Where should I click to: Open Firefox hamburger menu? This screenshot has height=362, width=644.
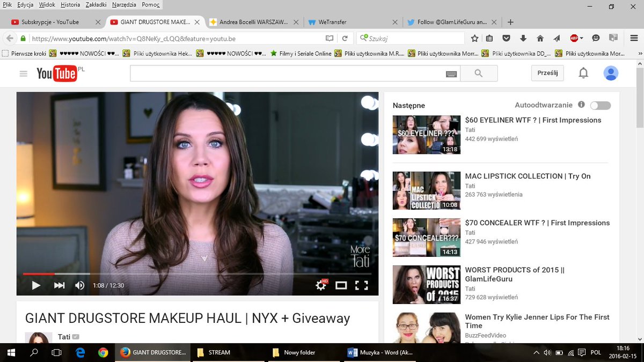tap(634, 38)
